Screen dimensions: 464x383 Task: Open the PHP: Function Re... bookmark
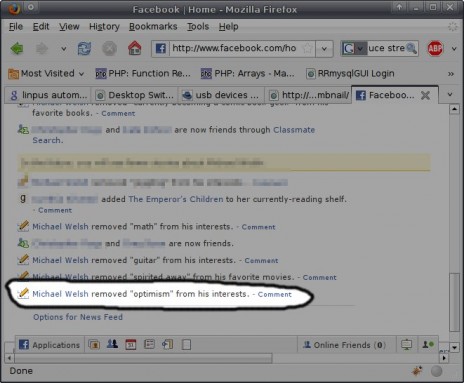click(x=143, y=74)
